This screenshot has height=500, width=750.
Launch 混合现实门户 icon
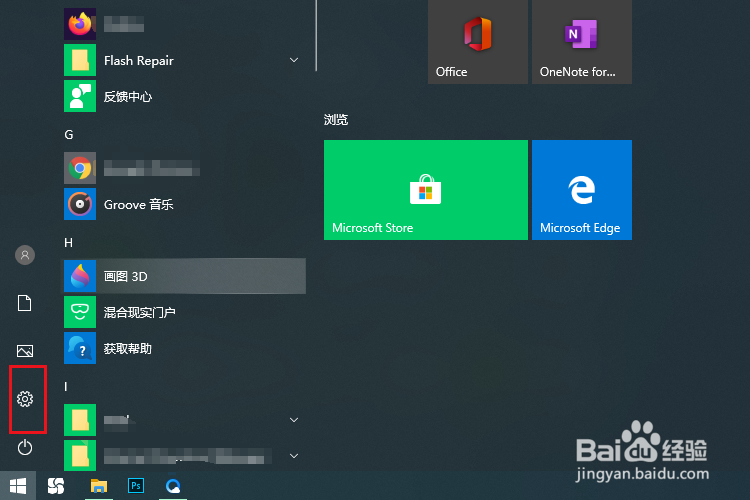pos(80,312)
